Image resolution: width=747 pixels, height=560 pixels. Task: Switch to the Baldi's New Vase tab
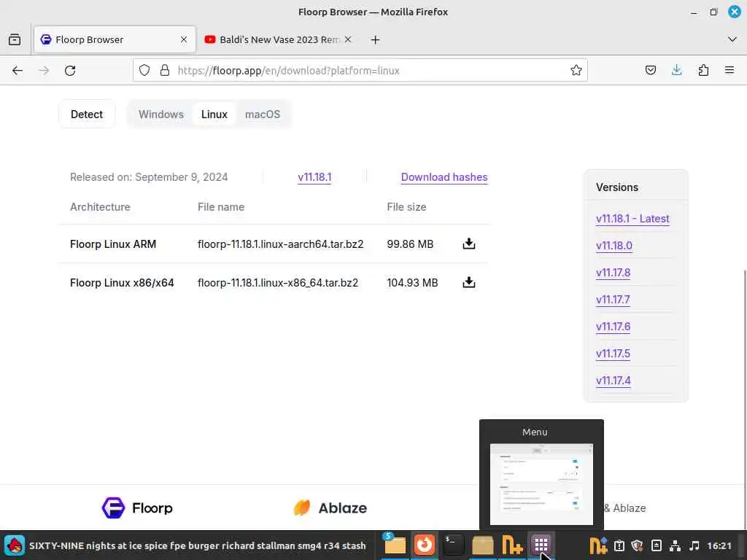(279, 39)
